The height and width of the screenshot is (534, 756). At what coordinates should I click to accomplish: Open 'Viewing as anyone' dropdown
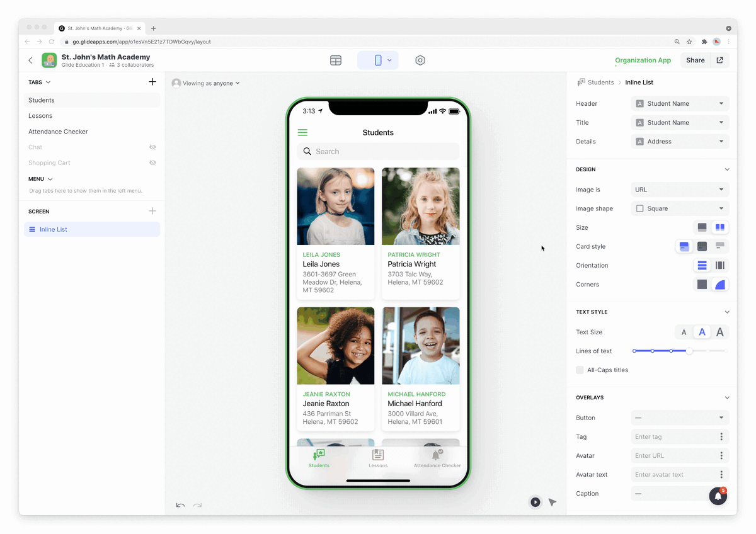pos(206,83)
